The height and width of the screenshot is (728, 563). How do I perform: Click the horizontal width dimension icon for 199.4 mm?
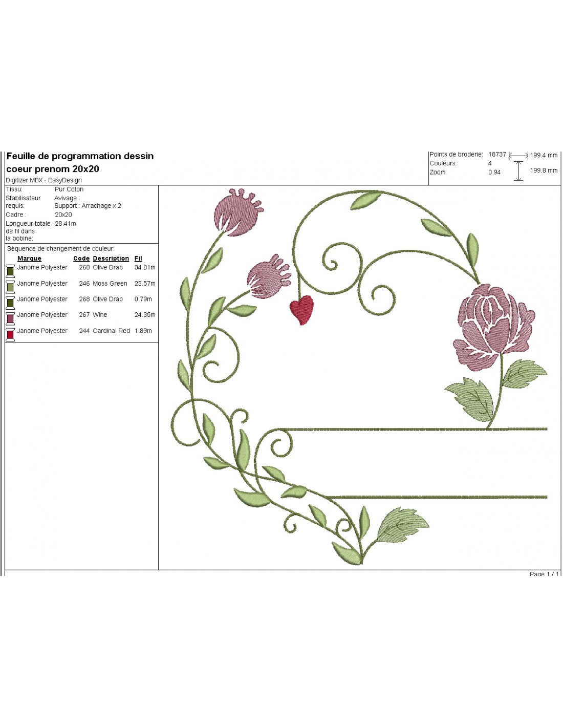pyautogui.click(x=518, y=156)
